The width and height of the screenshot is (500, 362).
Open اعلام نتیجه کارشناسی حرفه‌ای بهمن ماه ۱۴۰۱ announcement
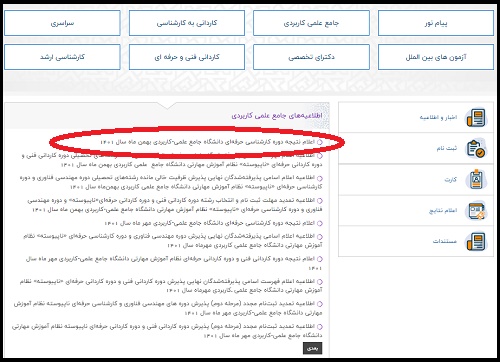[x=208, y=142]
